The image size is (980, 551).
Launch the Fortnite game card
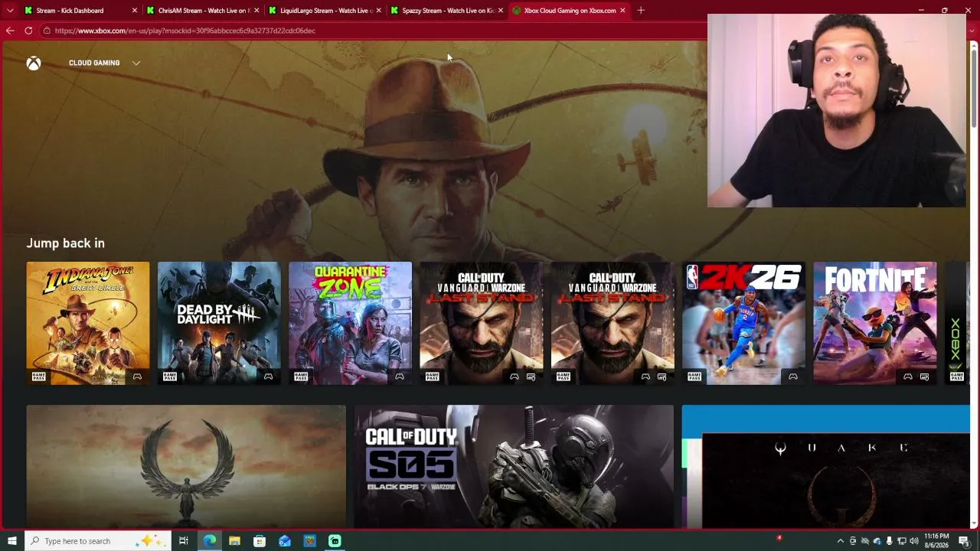coord(875,323)
